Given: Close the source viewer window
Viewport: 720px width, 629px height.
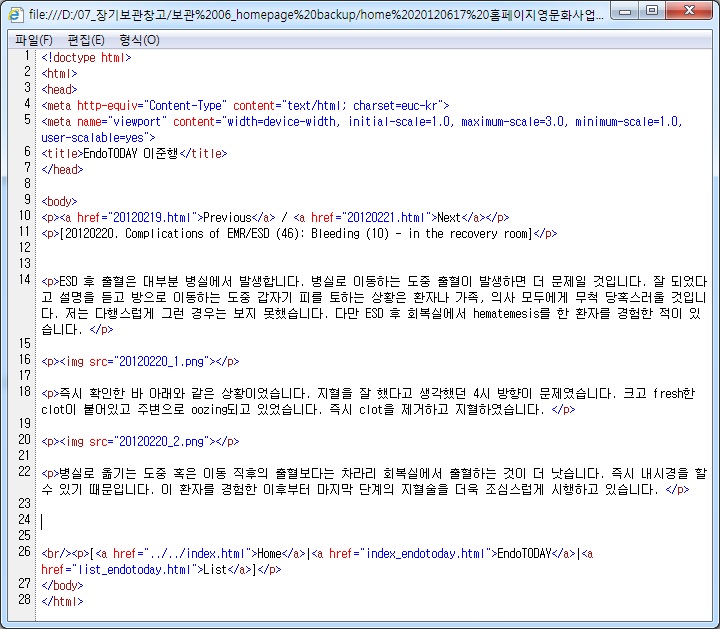Looking at the screenshot, I should coord(688,11).
